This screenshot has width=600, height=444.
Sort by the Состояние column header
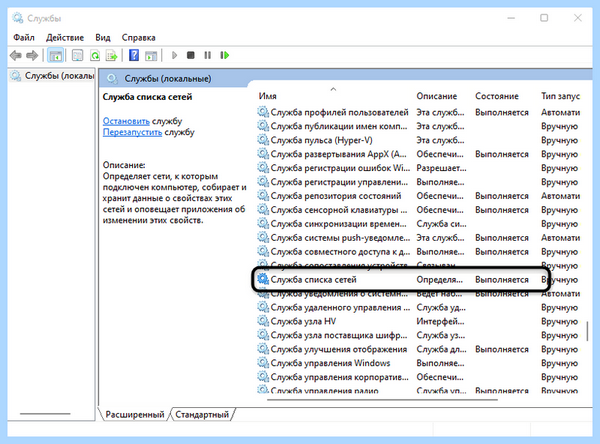[497, 96]
